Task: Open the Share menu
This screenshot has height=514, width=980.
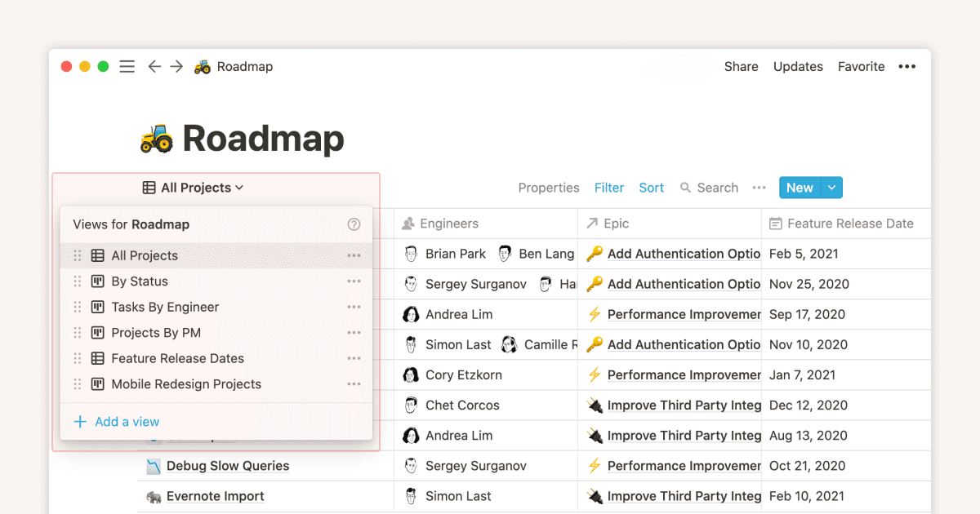Action: coord(741,66)
